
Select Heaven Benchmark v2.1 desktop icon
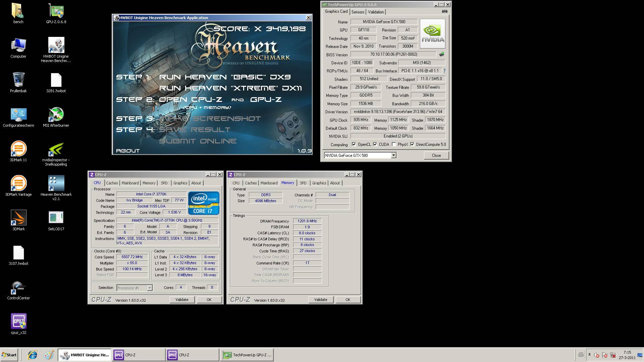click(56, 188)
